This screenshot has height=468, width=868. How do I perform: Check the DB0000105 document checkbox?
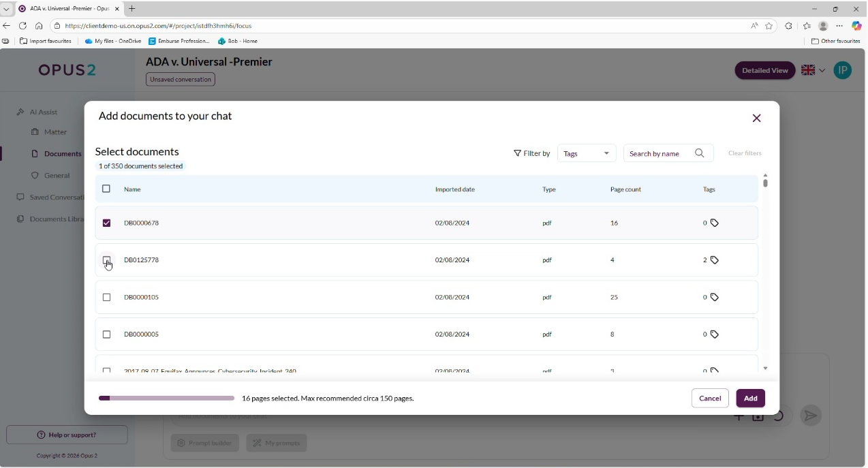click(106, 297)
